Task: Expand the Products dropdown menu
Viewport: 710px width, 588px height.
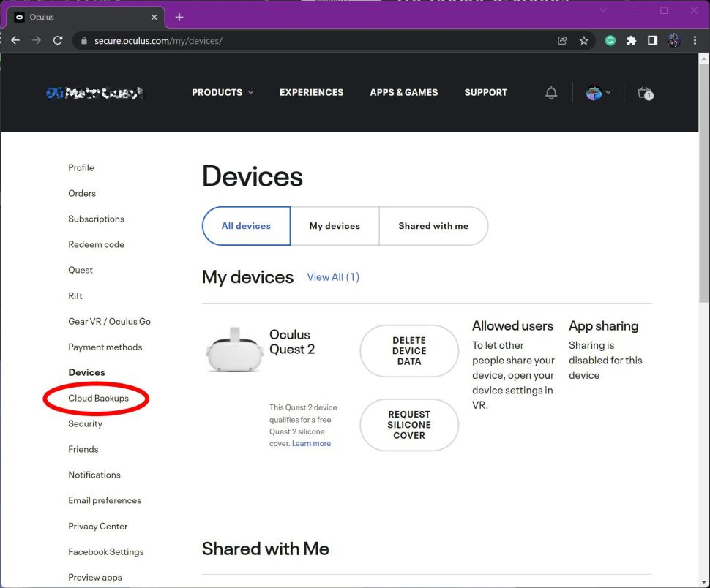Action: pyautogui.click(x=223, y=92)
